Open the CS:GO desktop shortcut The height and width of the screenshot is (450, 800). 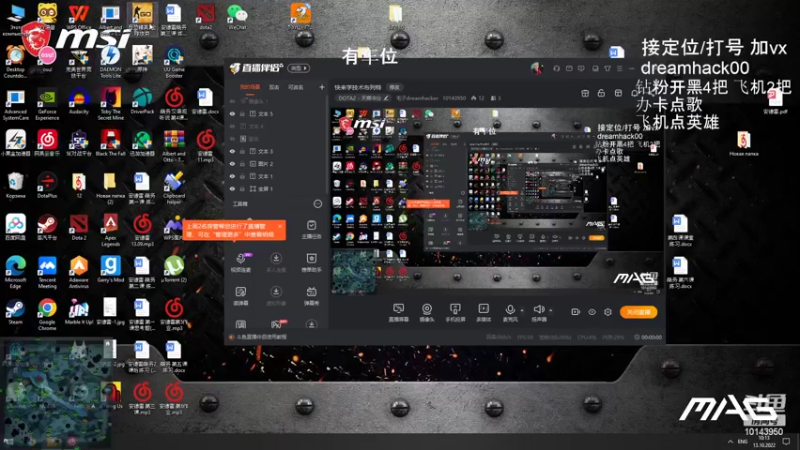tap(142, 18)
